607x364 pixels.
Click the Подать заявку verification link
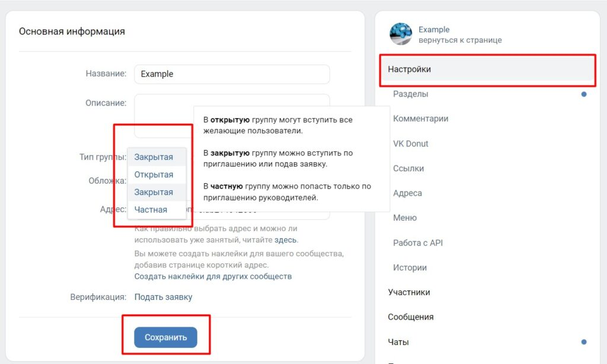click(163, 297)
